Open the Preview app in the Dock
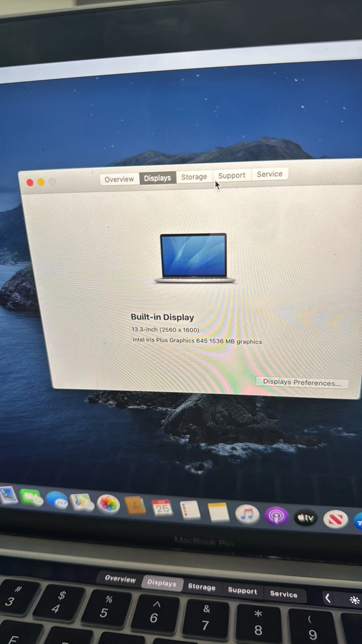Screen dimensions: 362x644 point(8,496)
